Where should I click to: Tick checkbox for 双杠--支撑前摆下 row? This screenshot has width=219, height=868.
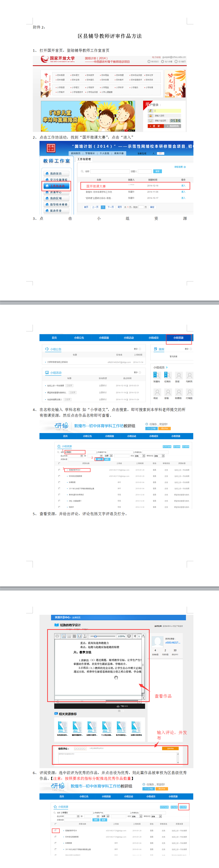[x=59, y=501]
